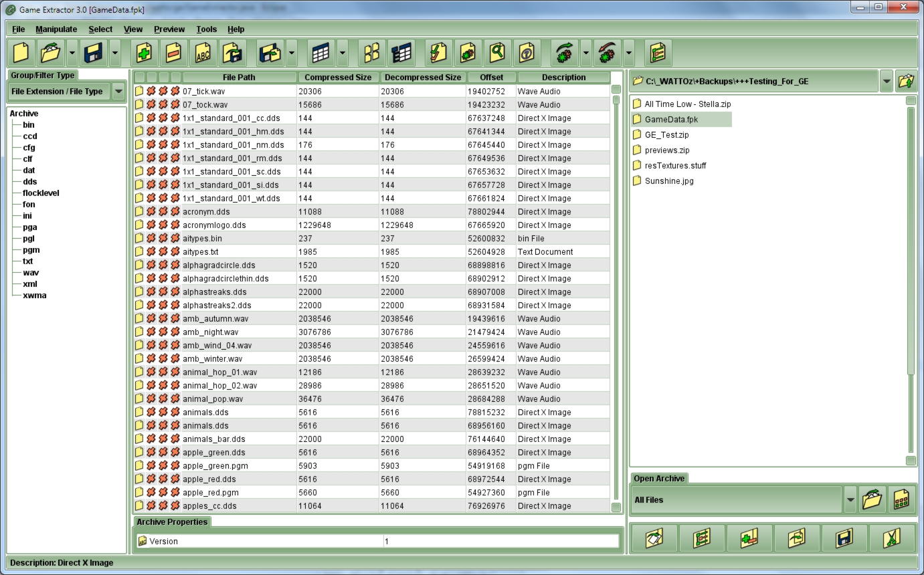Open the View menu
This screenshot has height=575, width=924.
(133, 29)
